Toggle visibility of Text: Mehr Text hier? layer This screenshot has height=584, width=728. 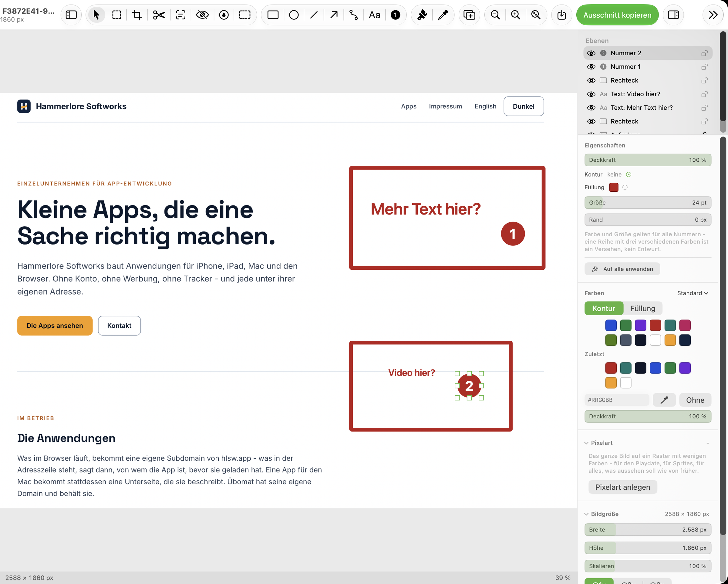click(x=591, y=108)
